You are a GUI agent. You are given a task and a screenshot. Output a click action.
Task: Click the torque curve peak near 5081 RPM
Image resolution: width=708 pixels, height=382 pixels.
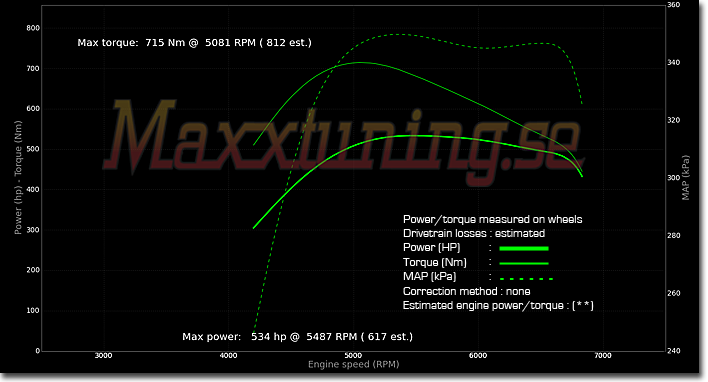click(360, 62)
